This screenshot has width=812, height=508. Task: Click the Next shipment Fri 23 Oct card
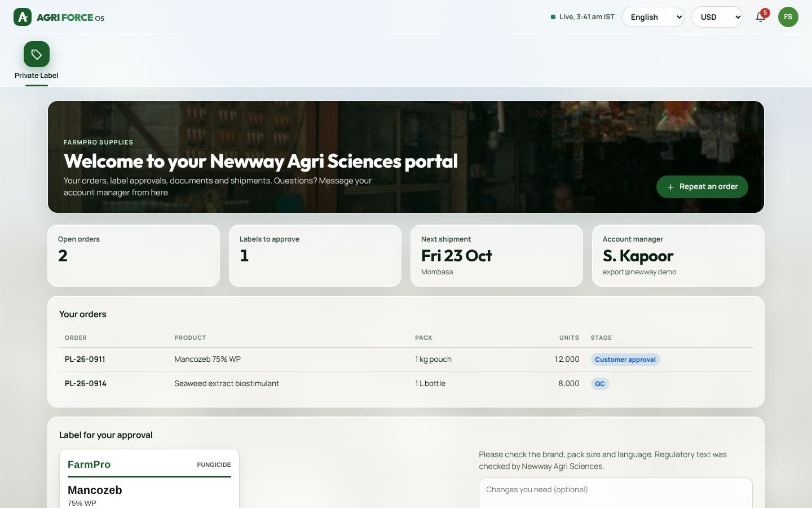point(497,256)
